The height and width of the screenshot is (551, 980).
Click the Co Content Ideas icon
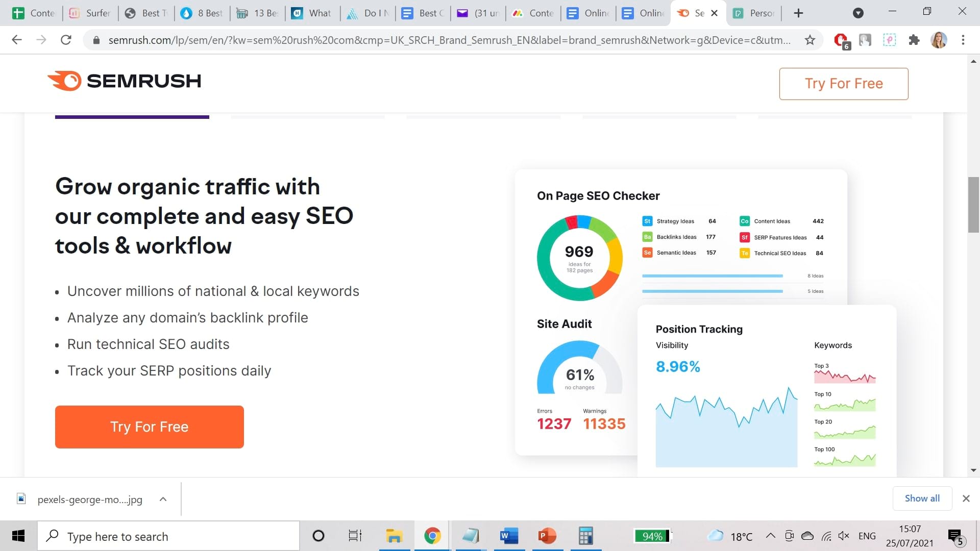[x=745, y=221]
